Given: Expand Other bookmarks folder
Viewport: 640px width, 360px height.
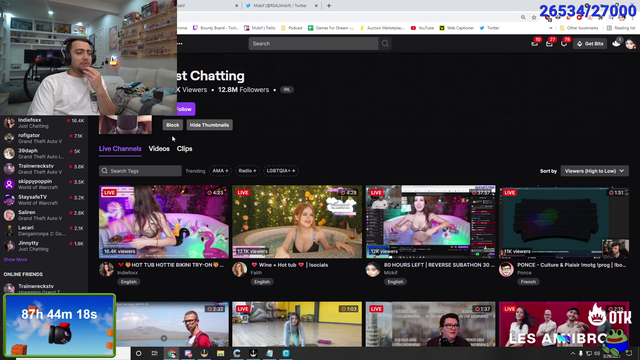Looking at the screenshot, I should [x=579, y=28].
